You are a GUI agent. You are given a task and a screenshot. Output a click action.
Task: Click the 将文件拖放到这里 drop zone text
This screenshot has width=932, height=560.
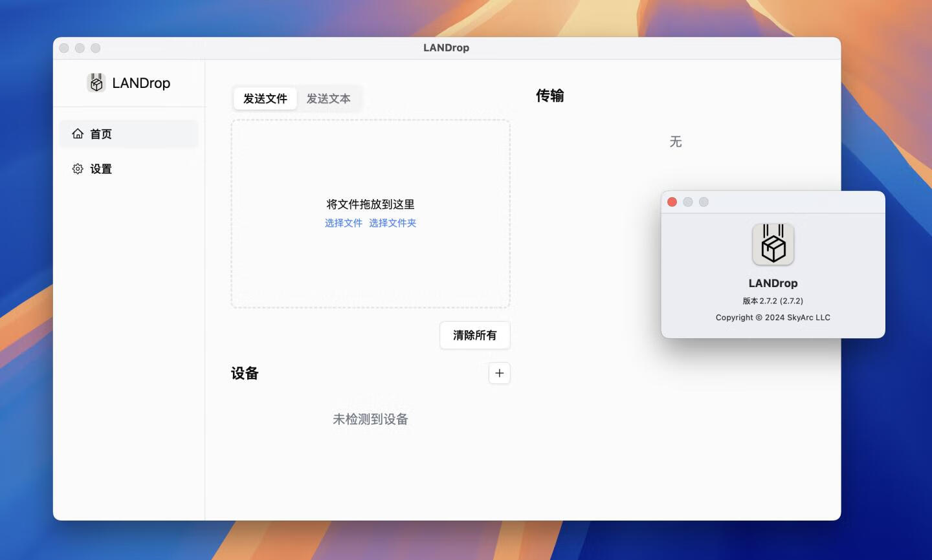(370, 204)
